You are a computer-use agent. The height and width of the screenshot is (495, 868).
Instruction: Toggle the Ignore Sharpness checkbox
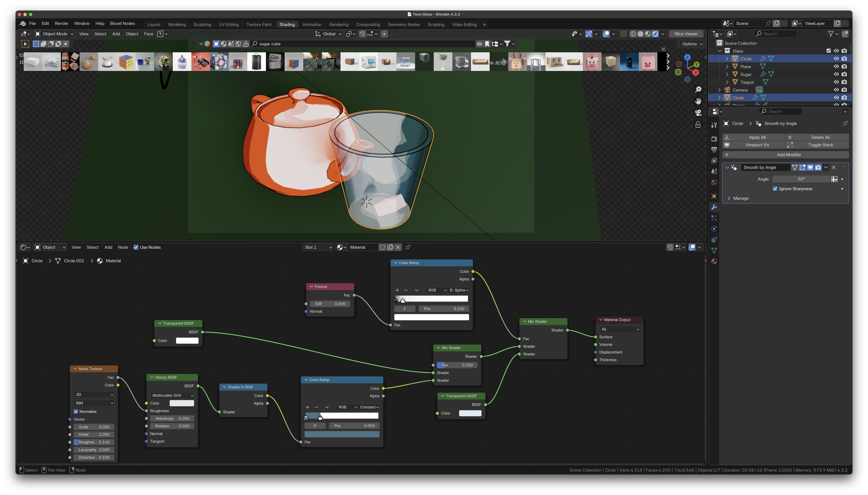(x=775, y=189)
